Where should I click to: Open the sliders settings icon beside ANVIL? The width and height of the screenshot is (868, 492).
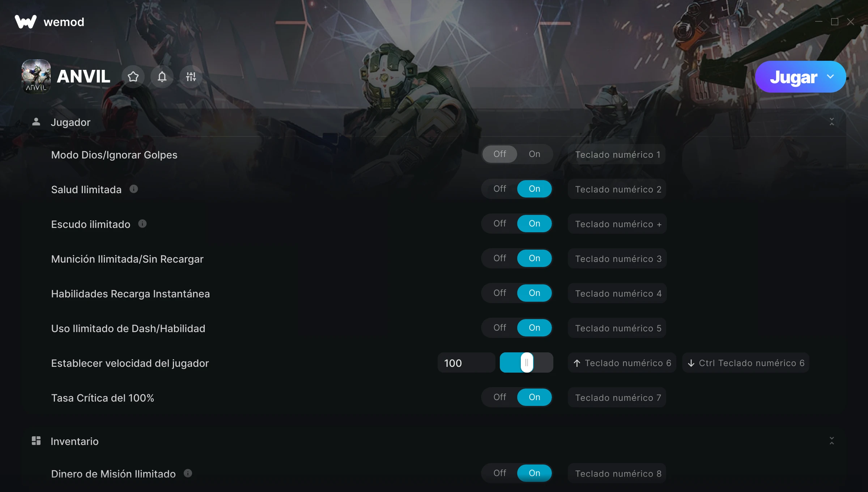click(x=191, y=77)
